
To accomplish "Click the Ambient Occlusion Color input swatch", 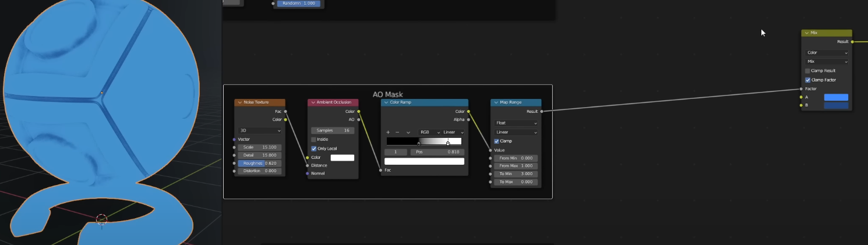I will pos(343,158).
